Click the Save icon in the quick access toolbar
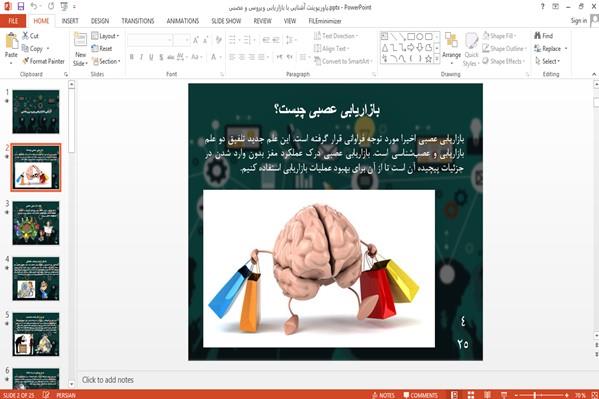Screen dimensions: 599x399 [x=20, y=6]
